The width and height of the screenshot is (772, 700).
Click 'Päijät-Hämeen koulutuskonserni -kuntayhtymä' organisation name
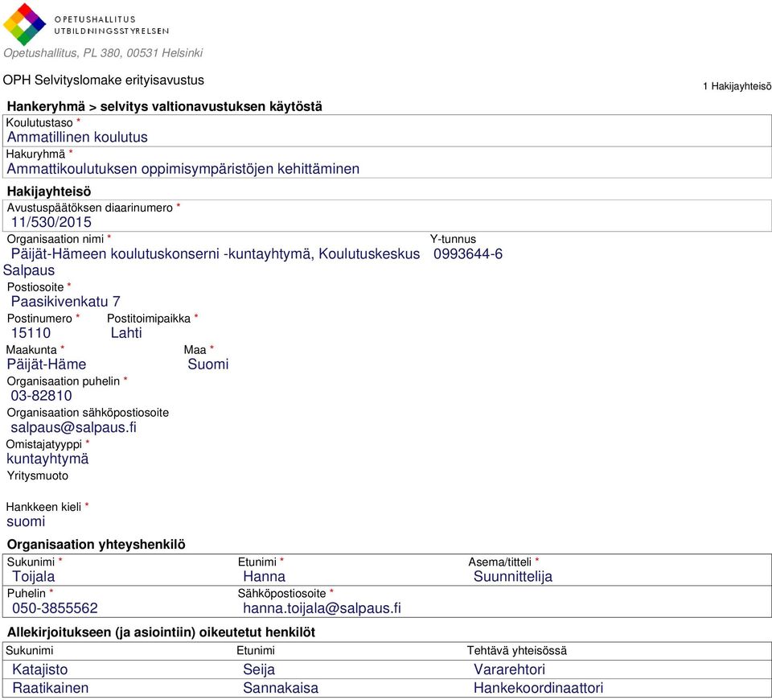162,254
